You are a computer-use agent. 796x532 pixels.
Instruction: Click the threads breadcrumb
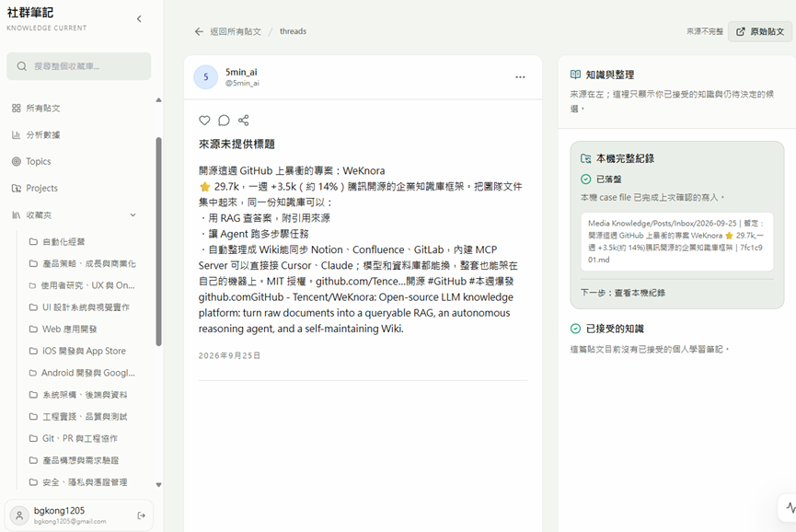293,31
